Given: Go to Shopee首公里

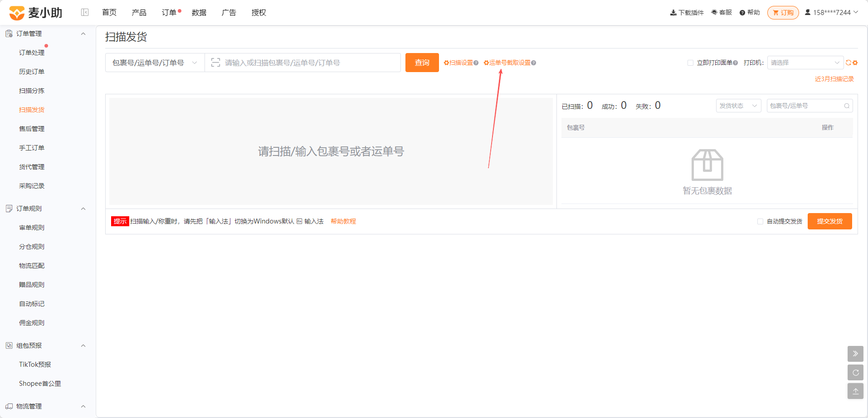Looking at the screenshot, I should 40,384.
